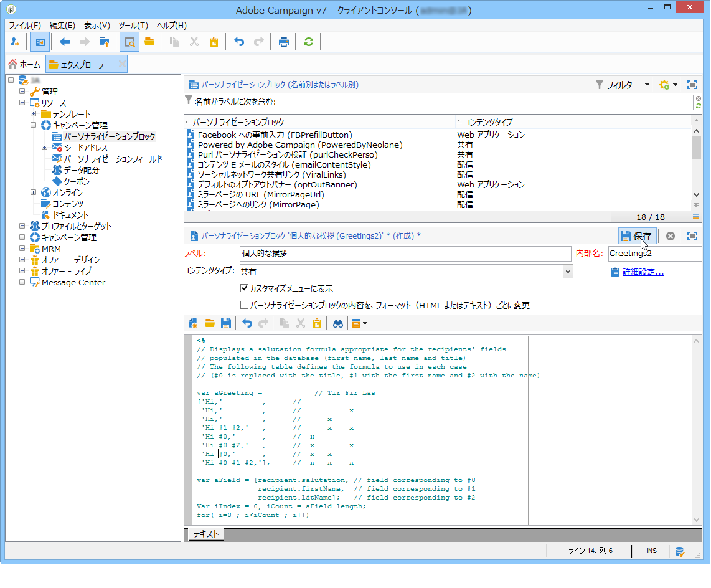Switch to the ホーム tab
This screenshot has width=711, height=588.
click(24, 64)
